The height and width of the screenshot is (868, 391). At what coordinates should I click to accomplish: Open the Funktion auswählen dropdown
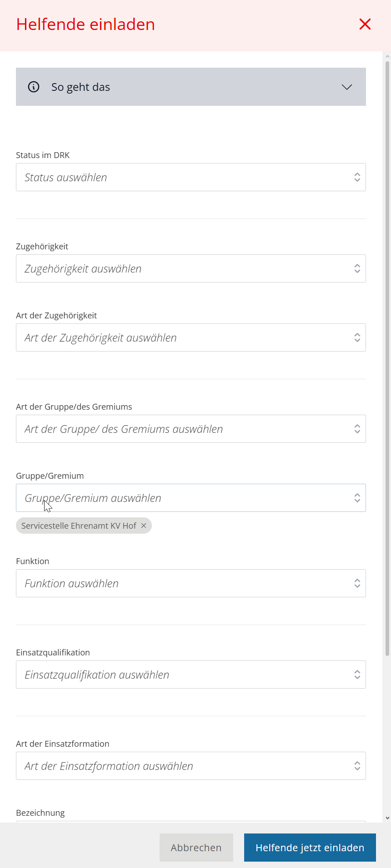(182, 583)
